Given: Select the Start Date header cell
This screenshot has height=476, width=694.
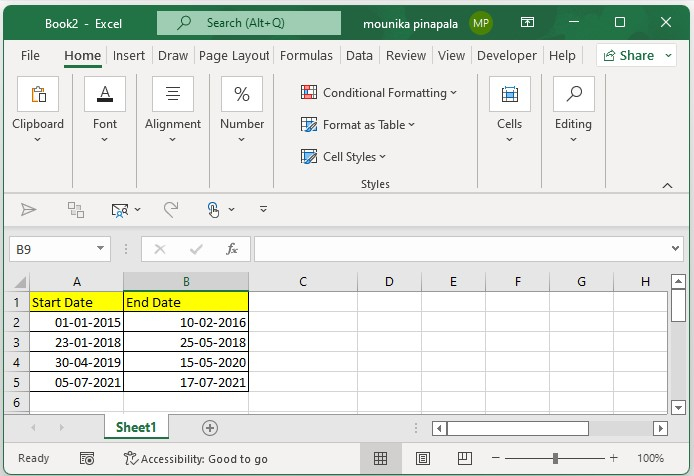Looking at the screenshot, I should [x=77, y=302].
